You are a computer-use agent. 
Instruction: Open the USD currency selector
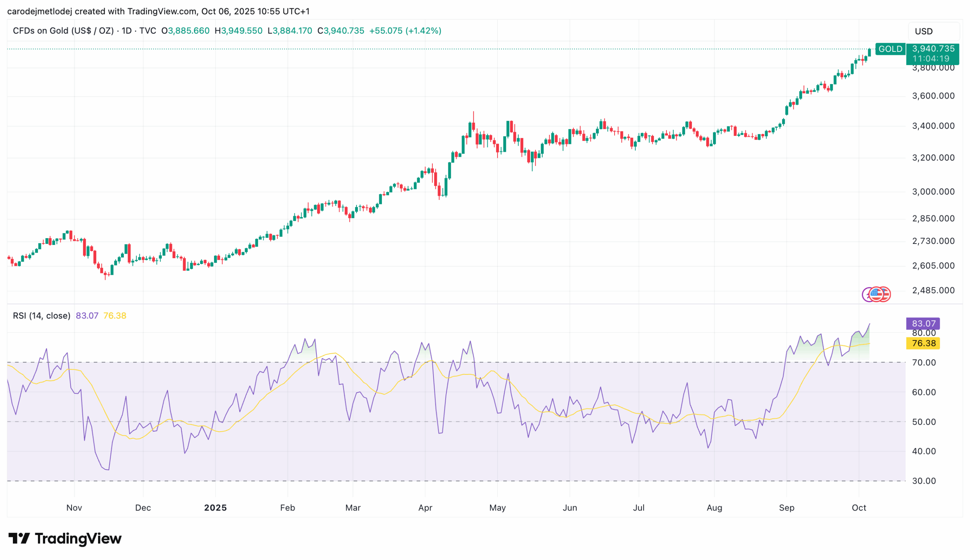click(934, 31)
